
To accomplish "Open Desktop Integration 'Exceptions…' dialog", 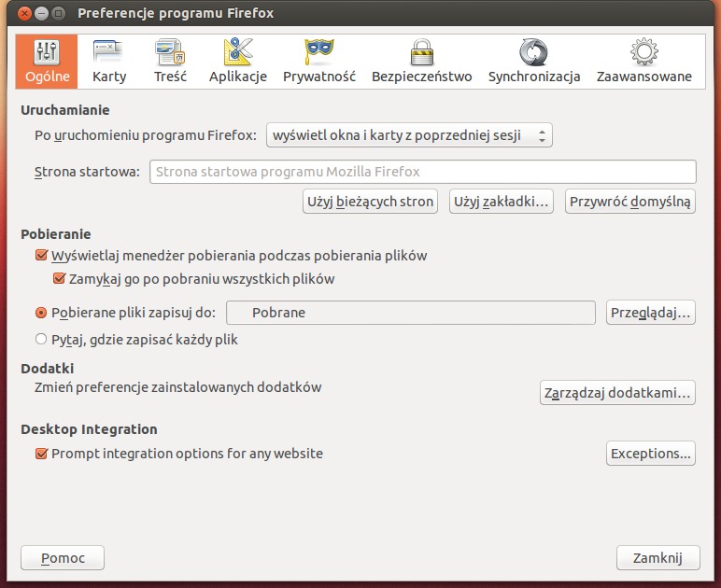I will [x=651, y=454].
